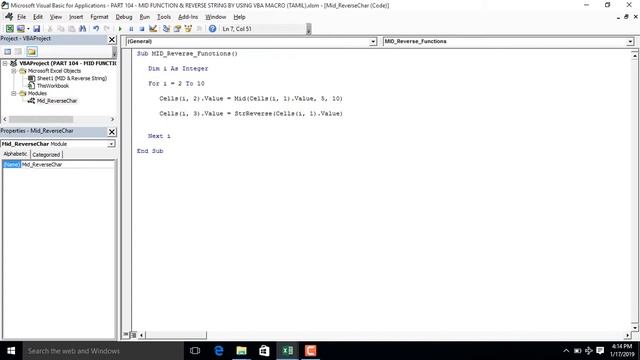This screenshot has width=640, height=360.
Task: Switch to the Alphabetic properties tab
Action: 16,154
